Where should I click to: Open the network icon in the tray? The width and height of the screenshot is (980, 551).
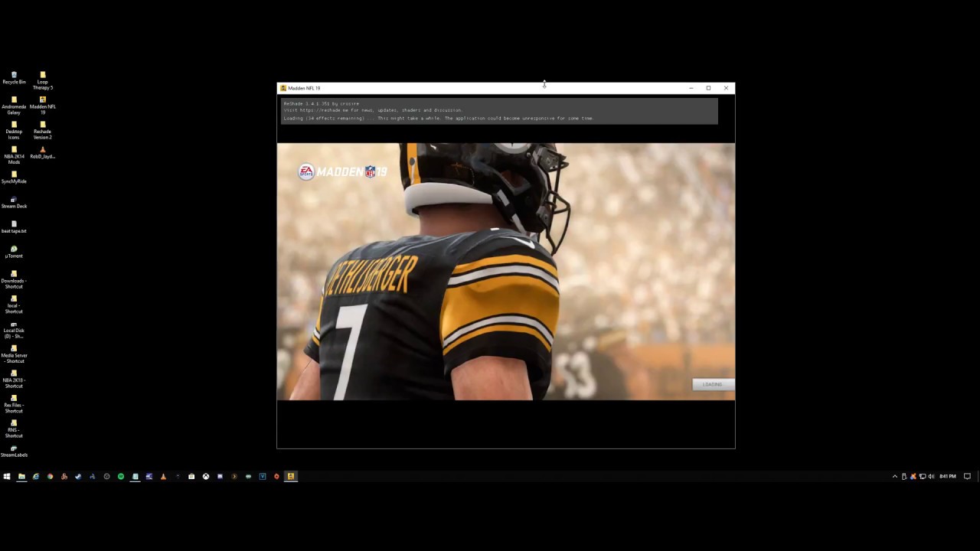[922, 476]
